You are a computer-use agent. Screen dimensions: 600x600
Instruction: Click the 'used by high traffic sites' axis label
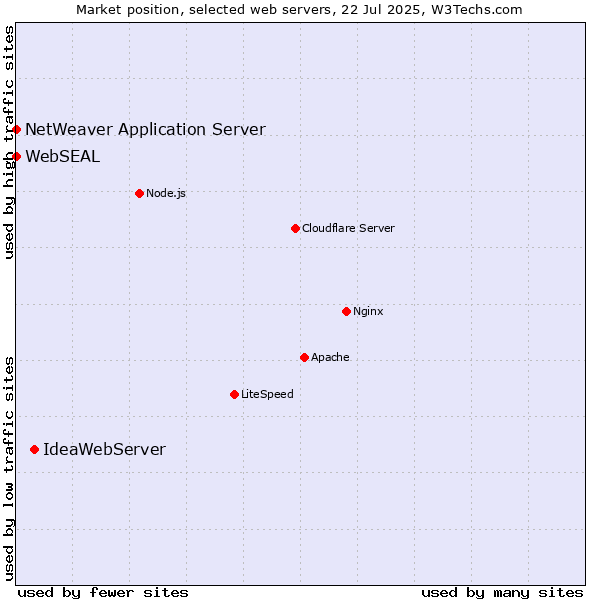(x=8, y=142)
